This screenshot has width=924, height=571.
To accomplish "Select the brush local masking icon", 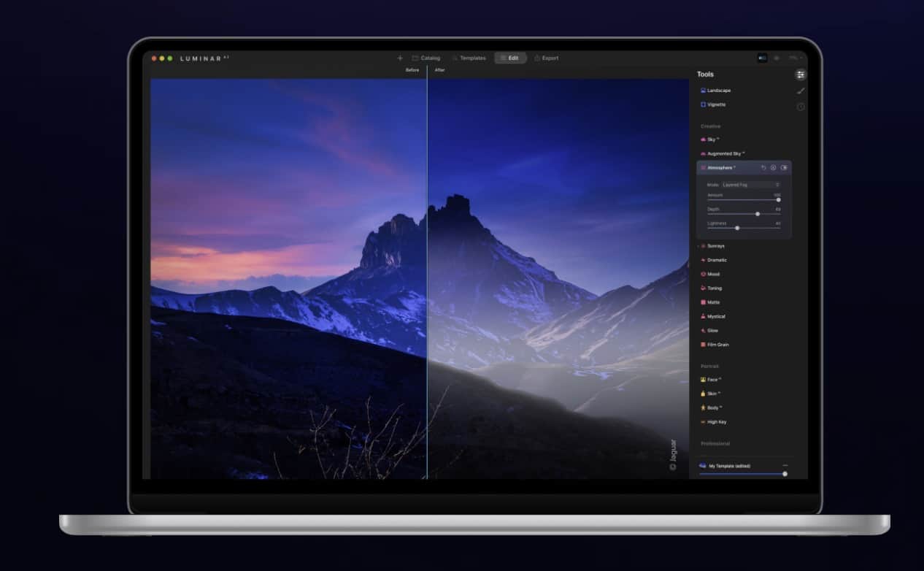I will click(x=801, y=91).
